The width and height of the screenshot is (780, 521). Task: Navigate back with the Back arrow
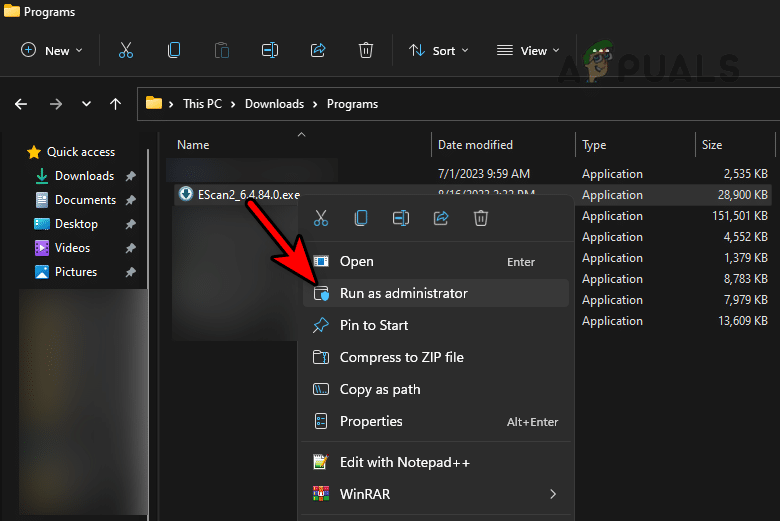[x=21, y=104]
